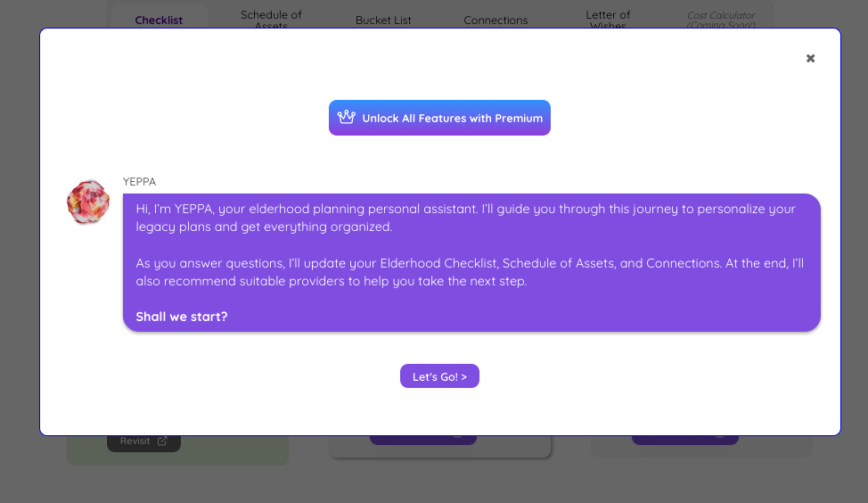Image resolution: width=868 pixels, height=503 pixels.
Task: Click the Cost Calculator (Coming Soon) tab
Action: pyautogui.click(x=721, y=20)
